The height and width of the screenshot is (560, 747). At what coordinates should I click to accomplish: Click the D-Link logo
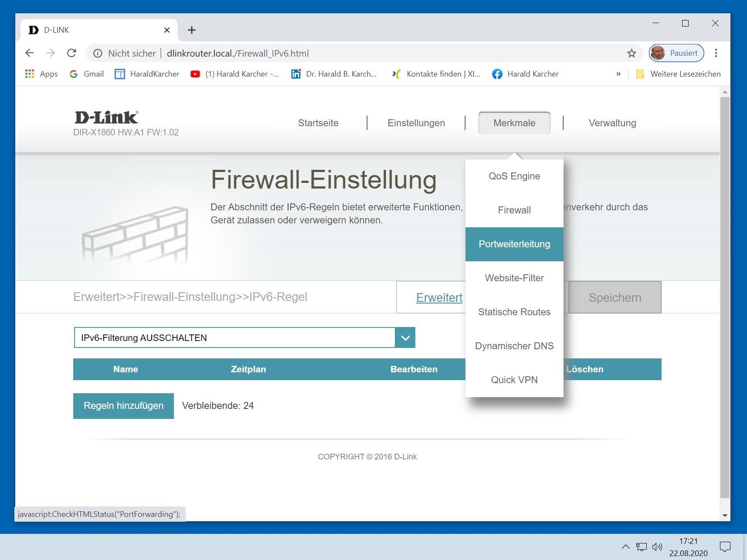pos(106,117)
